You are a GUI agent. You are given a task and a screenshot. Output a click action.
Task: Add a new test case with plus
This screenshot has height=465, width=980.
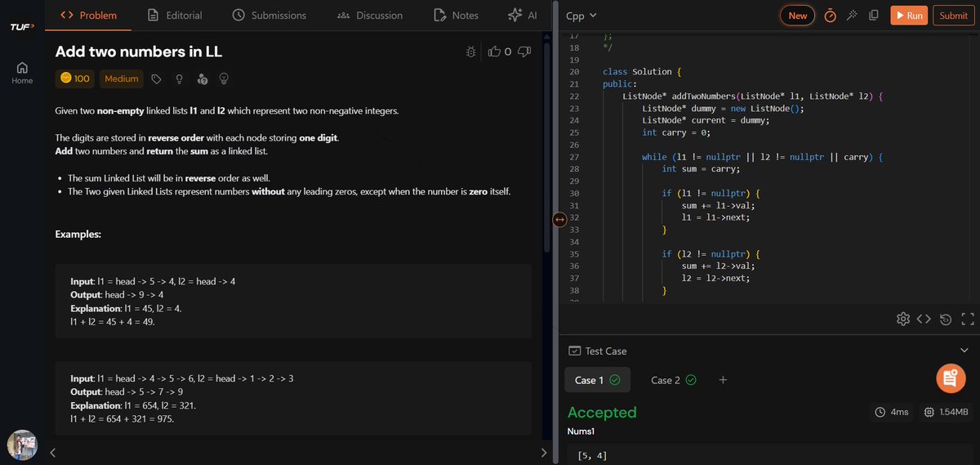click(723, 380)
